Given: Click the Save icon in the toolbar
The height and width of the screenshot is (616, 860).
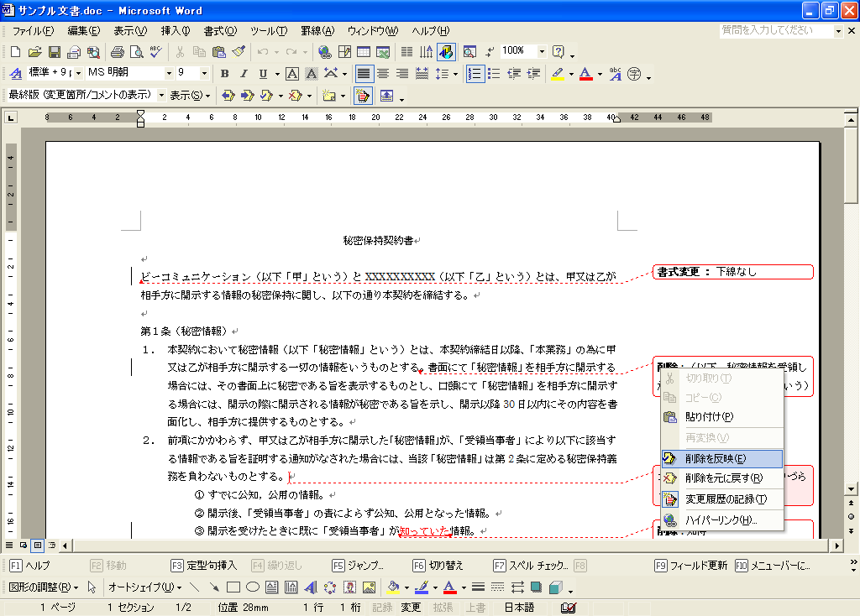Looking at the screenshot, I should click(x=53, y=52).
